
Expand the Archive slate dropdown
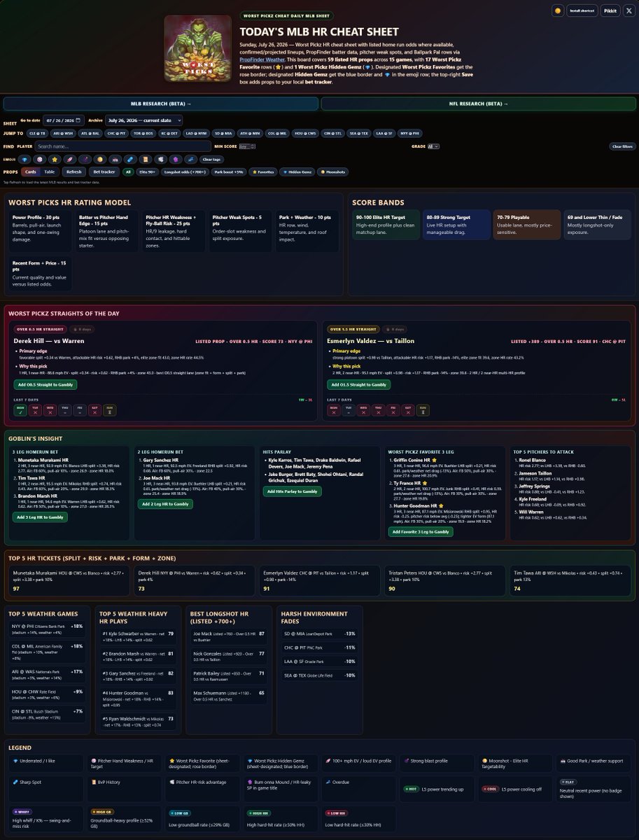tap(144, 120)
